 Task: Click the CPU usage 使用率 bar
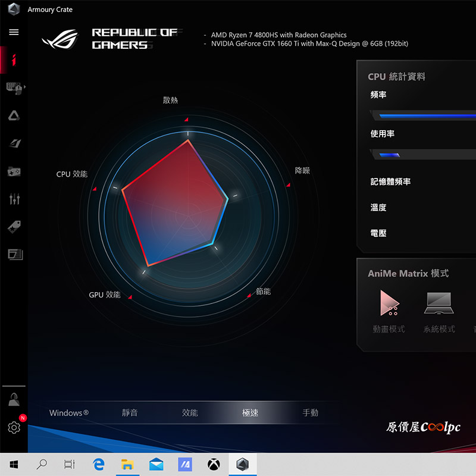pyautogui.click(x=424, y=155)
